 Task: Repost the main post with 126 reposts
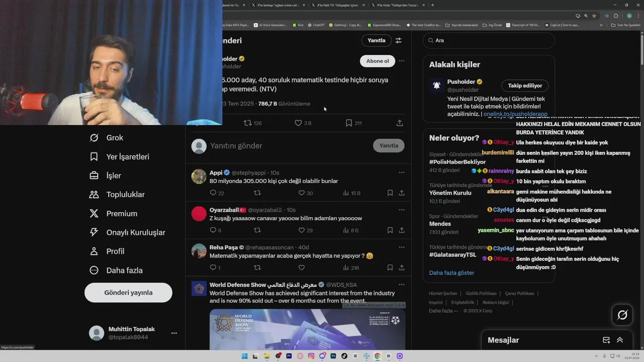(253, 123)
